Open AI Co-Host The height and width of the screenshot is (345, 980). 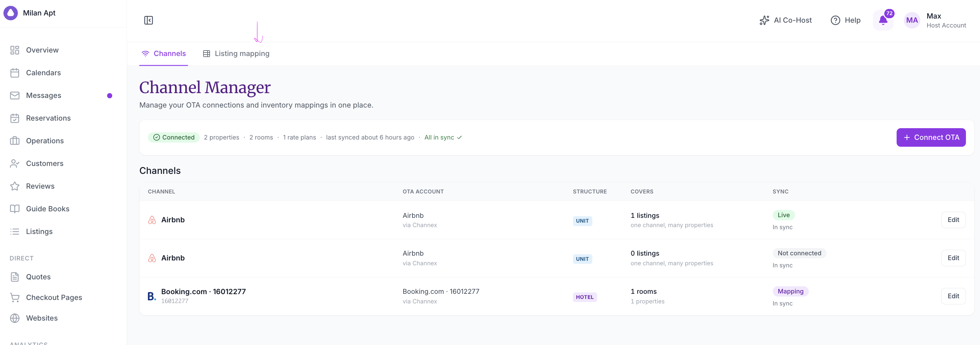(785, 20)
